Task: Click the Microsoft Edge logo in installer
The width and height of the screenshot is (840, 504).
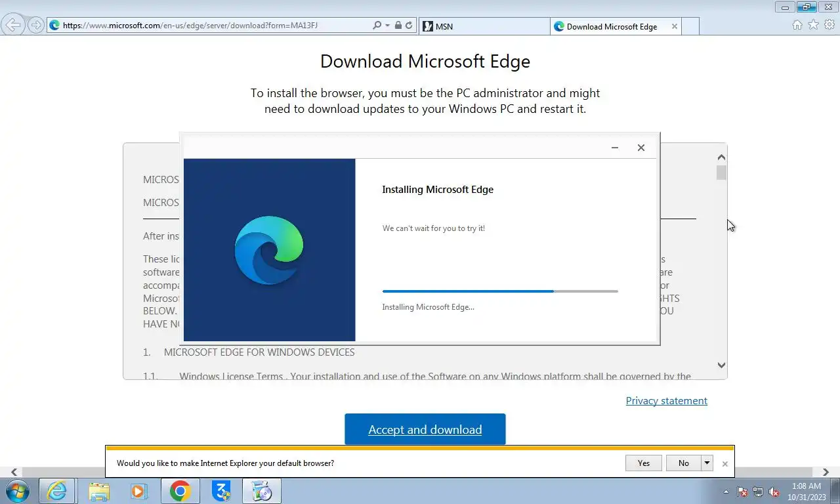Action: 269,250
